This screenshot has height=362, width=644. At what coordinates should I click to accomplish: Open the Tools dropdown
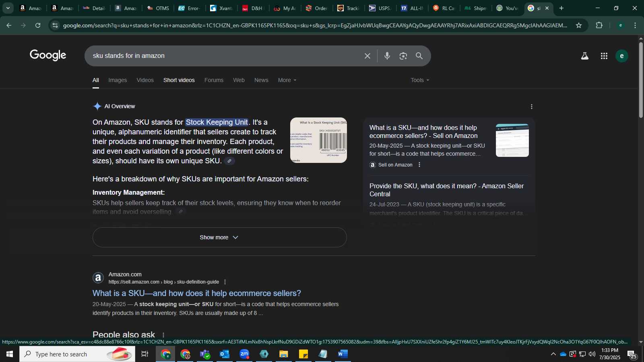pyautogui.click(x=420, y=80)
